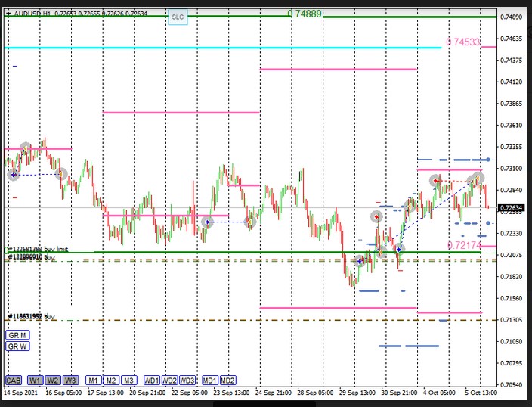Click the SLC button at top
Screen dimensions: 532x407
(178, 16)
